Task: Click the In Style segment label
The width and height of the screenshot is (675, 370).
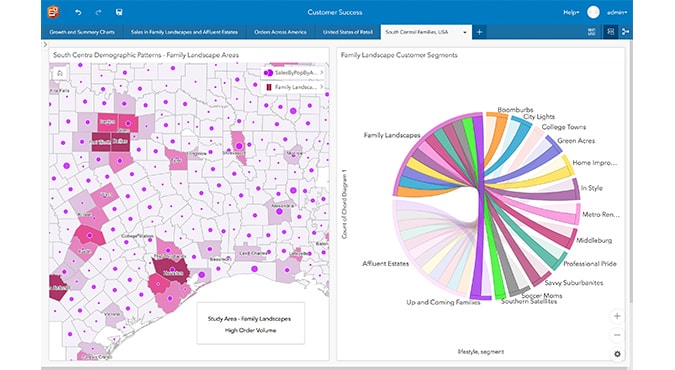Action: coord(591,188)
